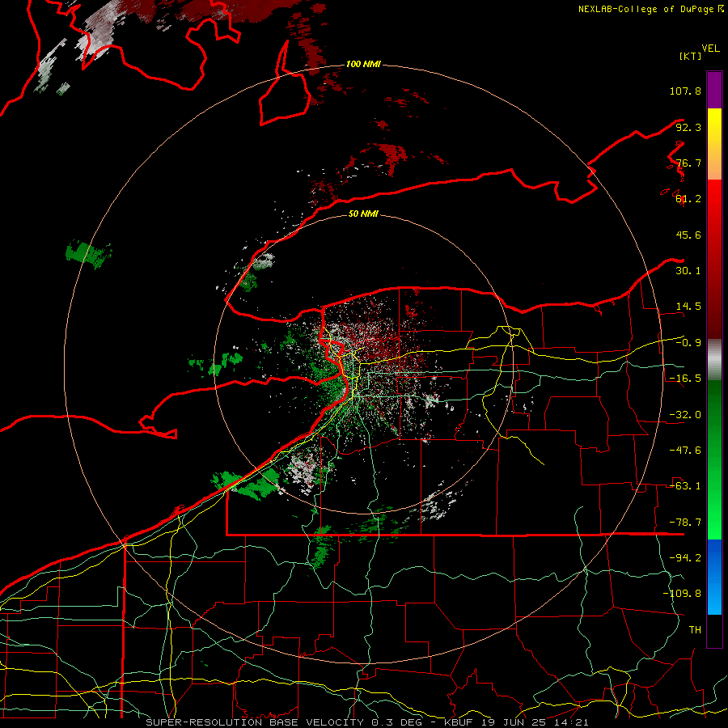Click the -63.1 legend value
The image size is (728, 728).
click(685, 486)
